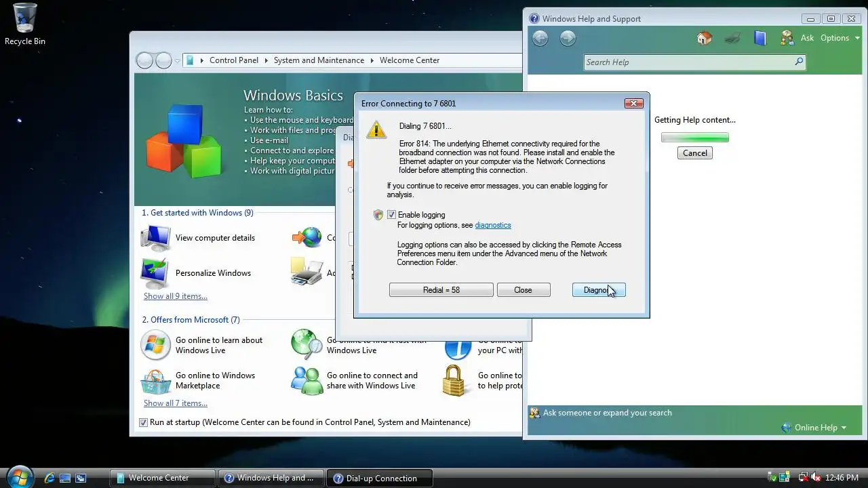Open the diagnostics link
Image resolution: width=868 pixels, height=488 pixels.
493,225
